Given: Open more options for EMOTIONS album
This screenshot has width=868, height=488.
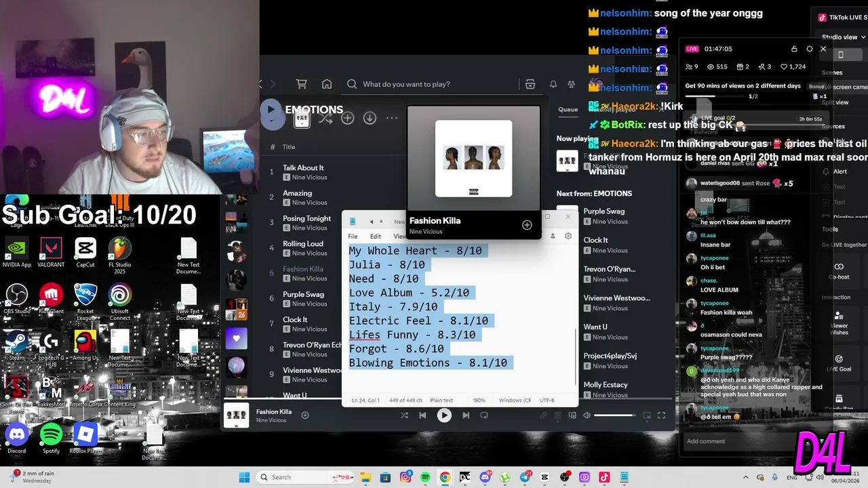Looking at the screenshot, I should click(x=392, y=118).
